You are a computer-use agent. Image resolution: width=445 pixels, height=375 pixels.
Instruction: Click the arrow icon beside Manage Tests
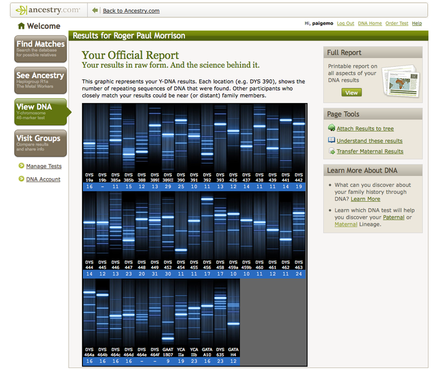[x=21, y=166]
